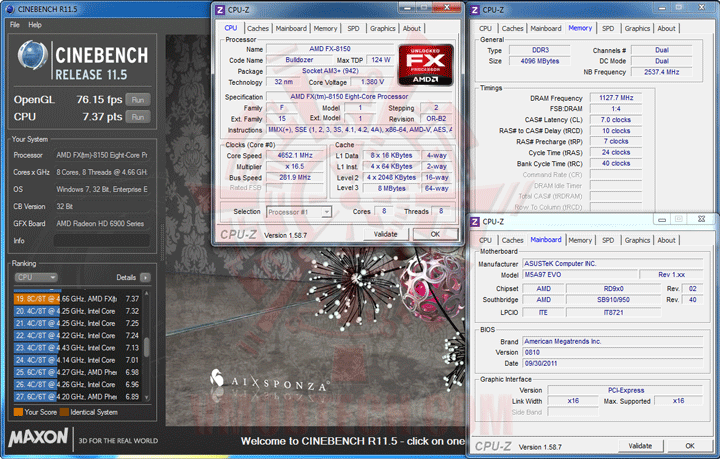Click the CPU-Z icon in the CPU window title bar
720x459 pixels.
point(220,10)
